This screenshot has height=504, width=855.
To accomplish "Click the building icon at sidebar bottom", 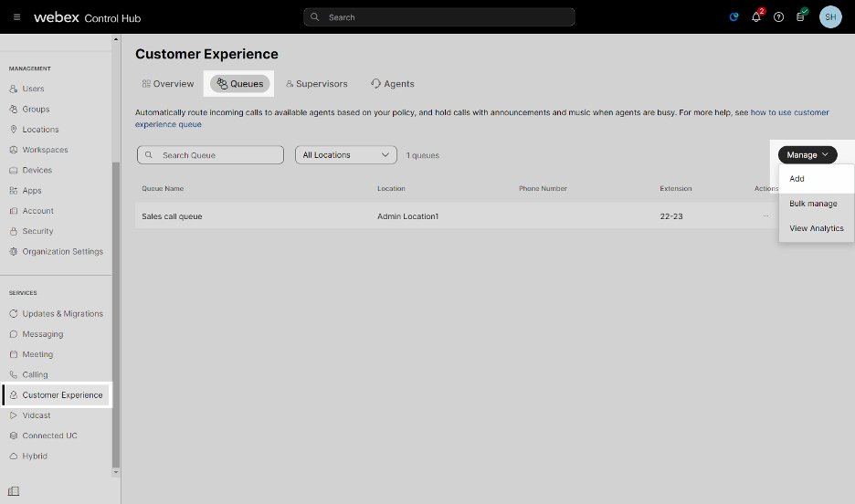I will pyautogui.click(x=14, y=491).
